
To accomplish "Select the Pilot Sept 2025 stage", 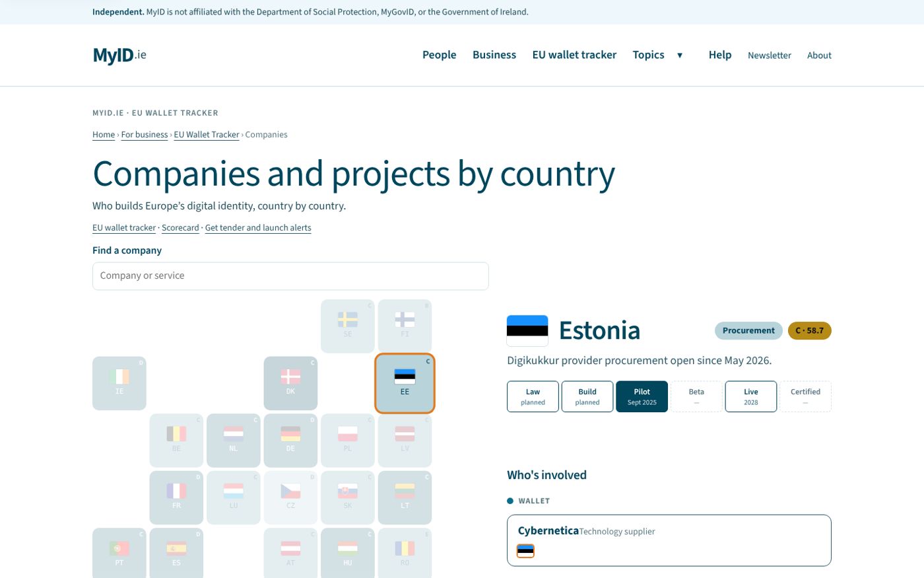I will [642, 396].
